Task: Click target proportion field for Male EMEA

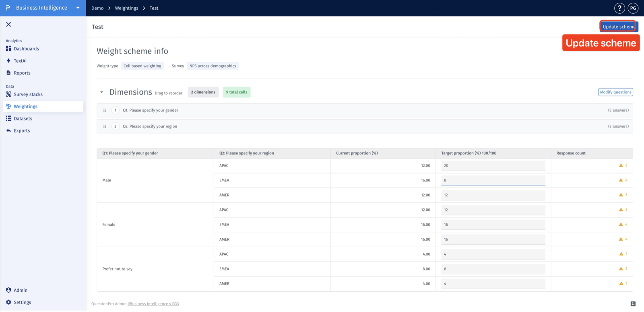Action: pos(493,181)
